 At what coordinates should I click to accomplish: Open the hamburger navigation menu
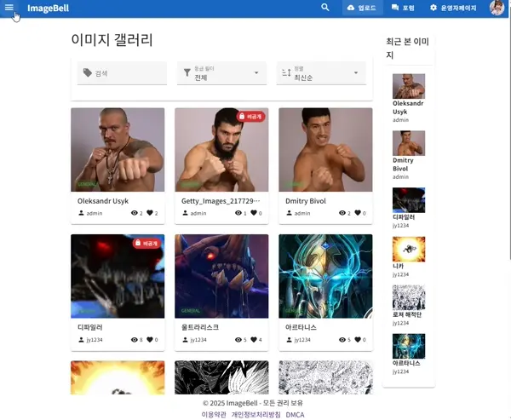tap(10, 8)
